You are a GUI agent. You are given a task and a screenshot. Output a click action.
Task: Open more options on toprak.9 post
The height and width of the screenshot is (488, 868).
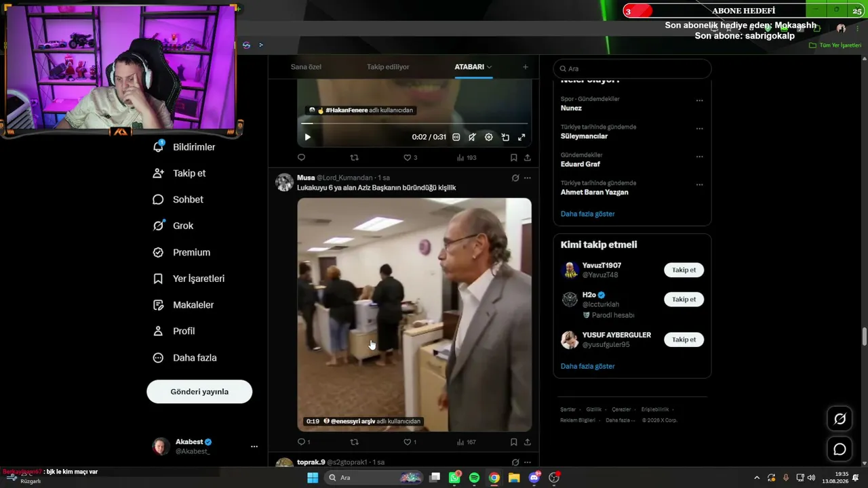point(528,462)
